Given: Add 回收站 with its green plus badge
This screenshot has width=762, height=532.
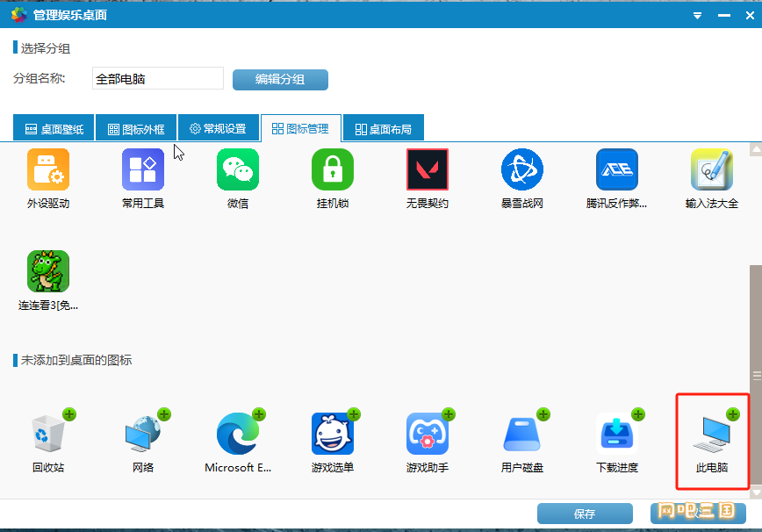Looking at the screenshot, I should pyautogui.click(x=69, y=414).
